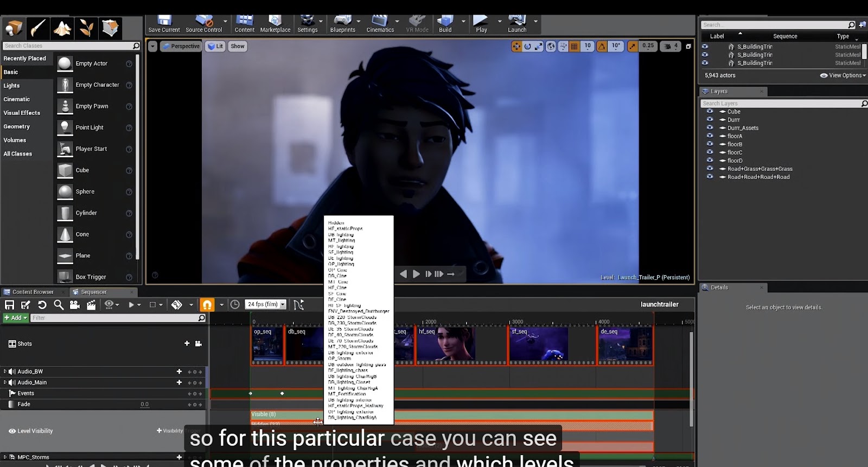Viewport: 868px width, 467px height.
Task: Select the Place mode cube icon
Action: (x=14, y=28)
